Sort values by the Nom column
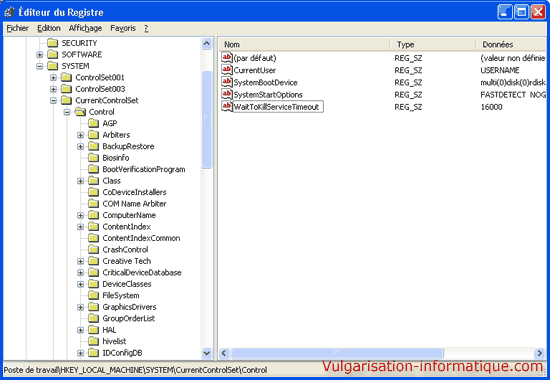Viewport: 550px width, 380px height. [x=304, y=45]
